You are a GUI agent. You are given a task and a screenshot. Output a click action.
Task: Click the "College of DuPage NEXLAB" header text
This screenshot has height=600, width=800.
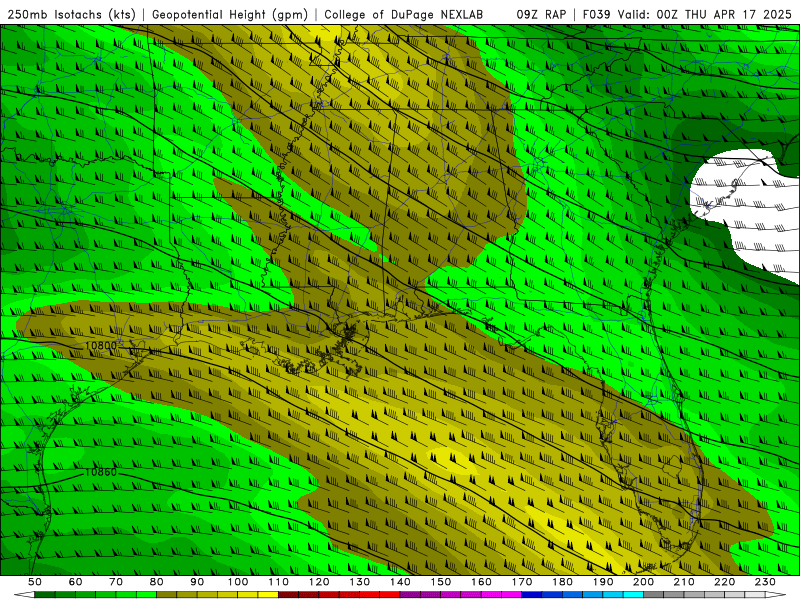[403, 15]
